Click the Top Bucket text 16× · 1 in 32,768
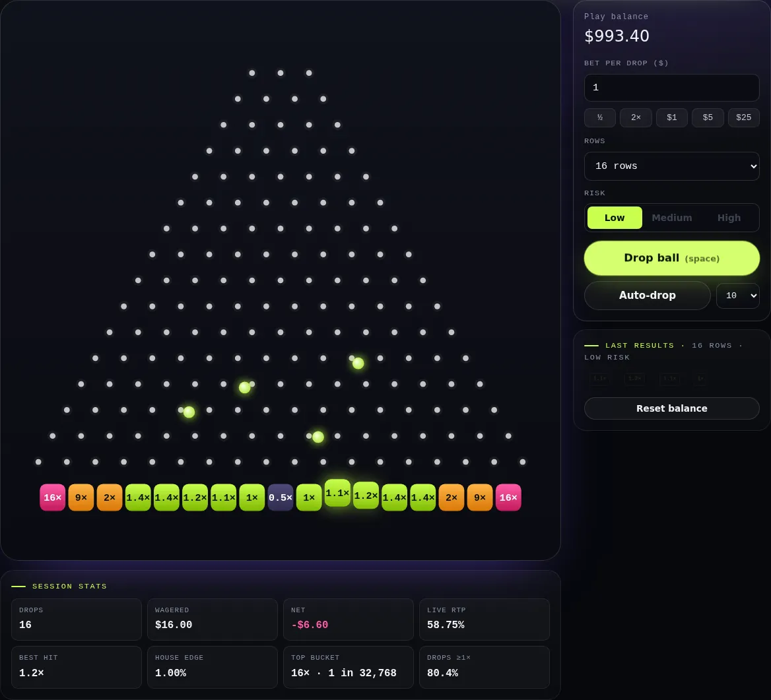771x700 pixels. coord(344,673)
